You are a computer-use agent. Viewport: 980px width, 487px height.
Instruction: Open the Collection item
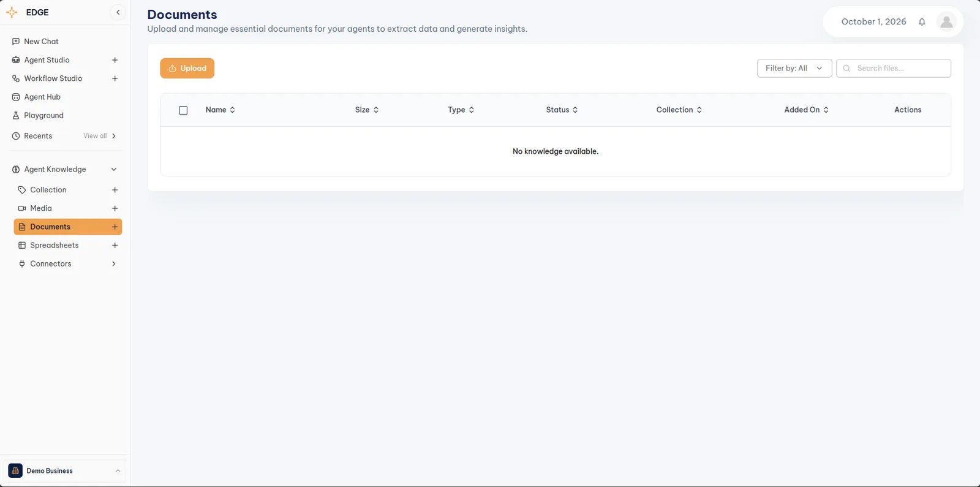tap(48, 190)
